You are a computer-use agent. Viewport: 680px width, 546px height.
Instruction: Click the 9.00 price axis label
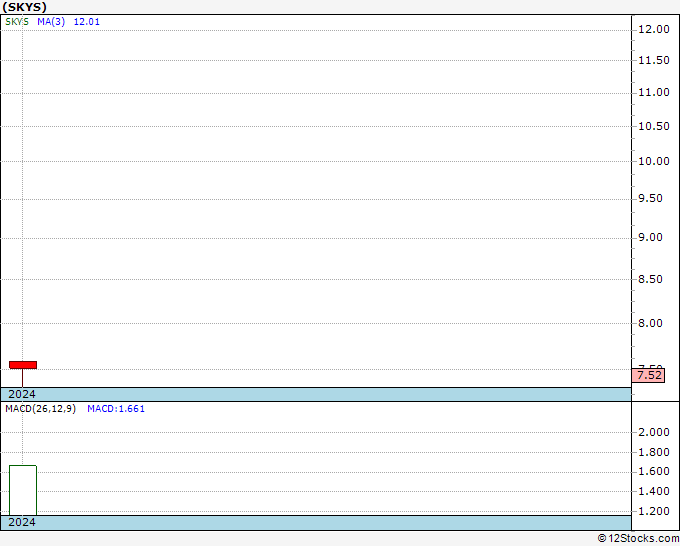pos(650,238)
